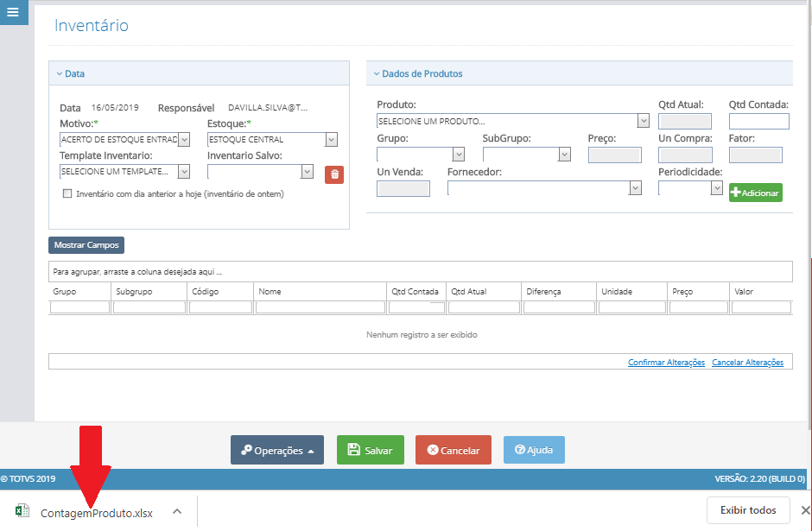Image resolution: width=812 pixels, height=531 pixels.
Task: Sort by Código column header
Action: (205, 291)
